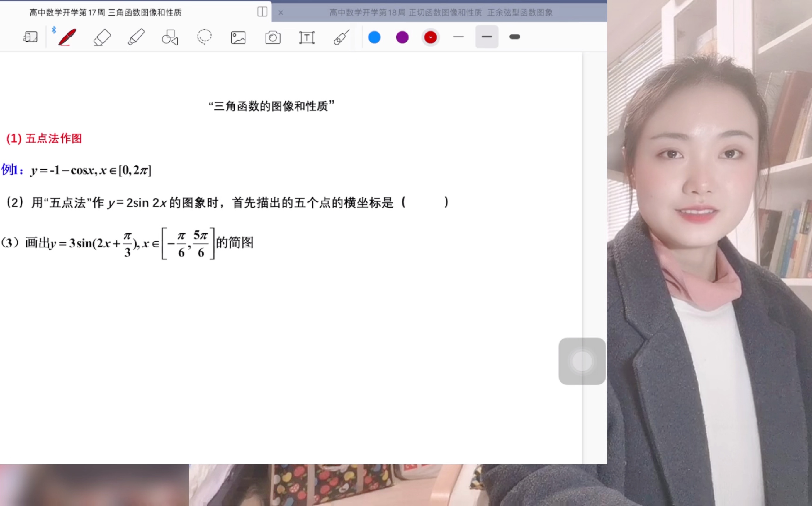Tap the floating AssistiveTouch button
812x506 pixels.
[582, 361]
